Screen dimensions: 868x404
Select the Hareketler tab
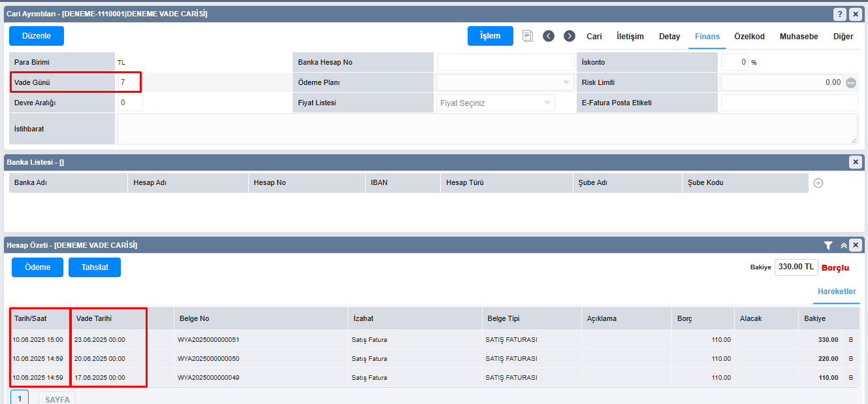837,292
